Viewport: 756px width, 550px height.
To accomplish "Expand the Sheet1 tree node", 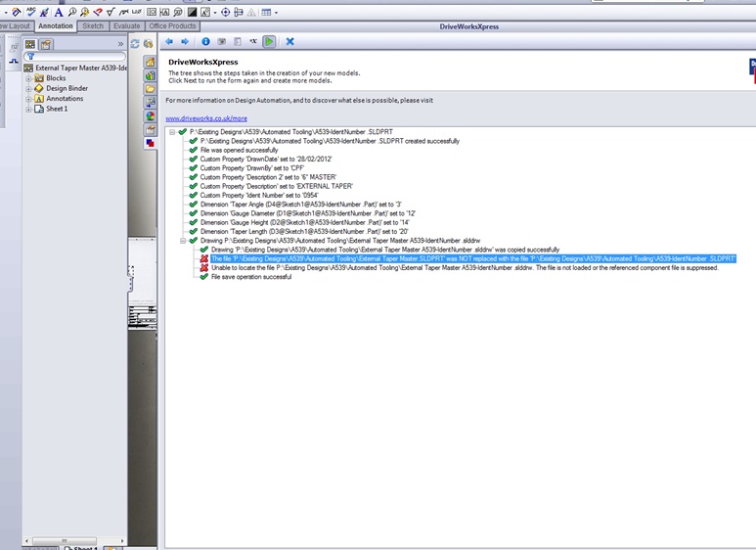I will click(x=28, y=109).
